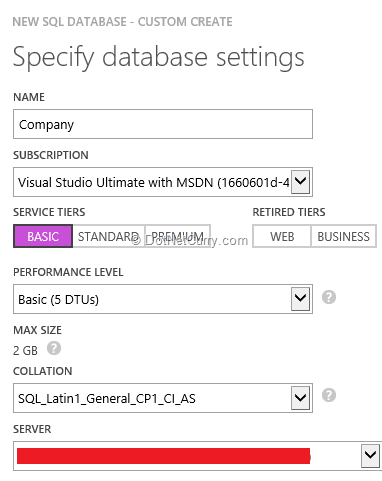Click the NEW SQL DATABASE - CUSTOM CREATE title

click(122, 22)
